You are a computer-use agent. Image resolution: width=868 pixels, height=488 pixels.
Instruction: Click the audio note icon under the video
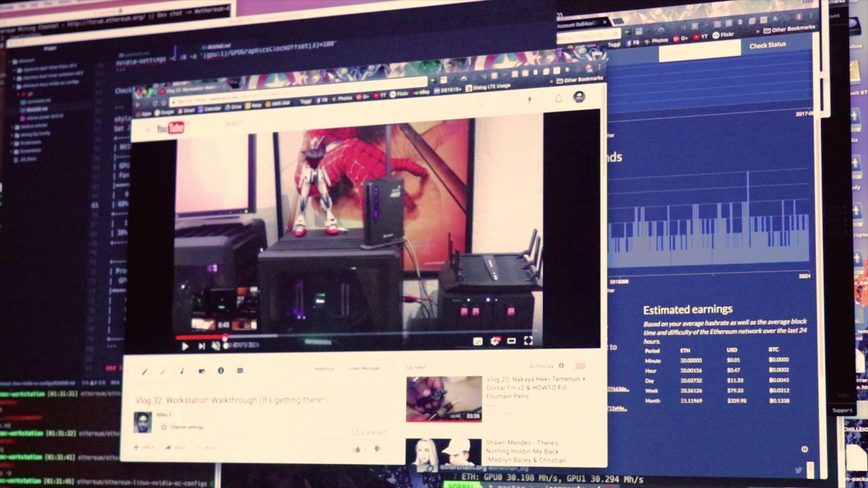coord(182,371)
